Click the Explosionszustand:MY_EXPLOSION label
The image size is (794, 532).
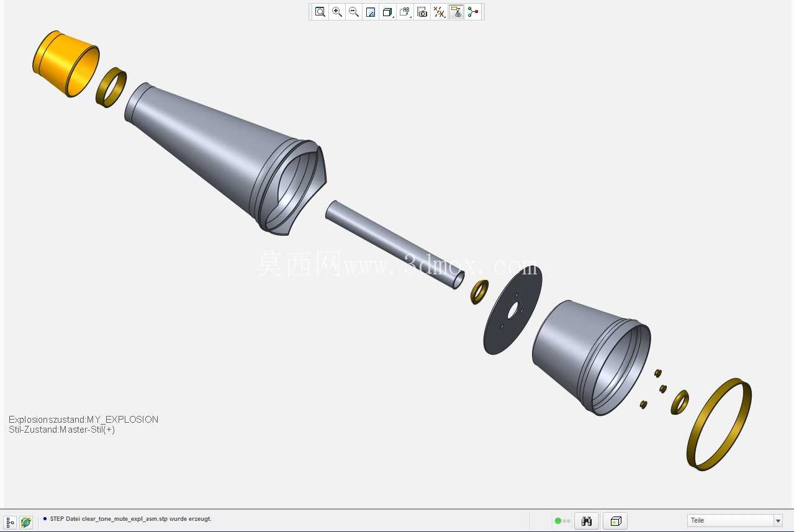(83, 420)
